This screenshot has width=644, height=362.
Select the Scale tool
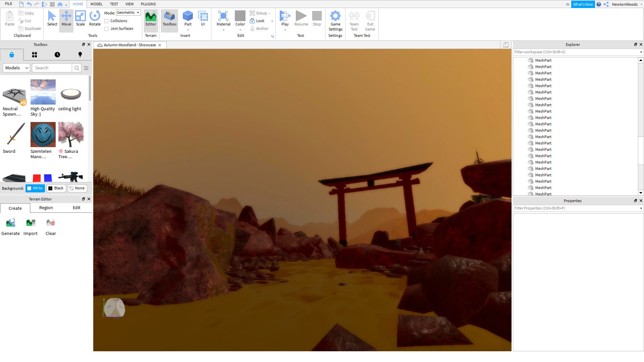80,18
